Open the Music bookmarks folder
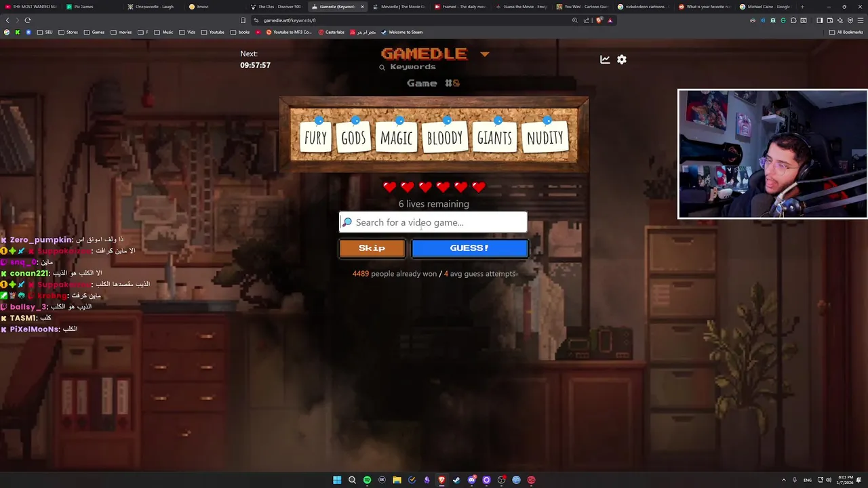The height and width of the screenshot is (488, 868). 163,32
